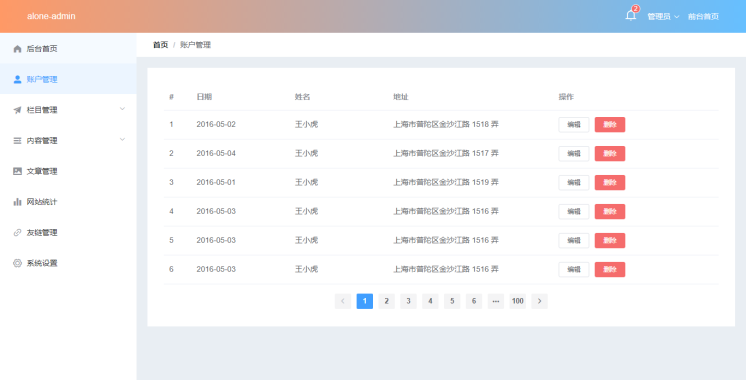Select page 1 in pagination
Viewport: 746px width, 380px height.
point(364,301)
